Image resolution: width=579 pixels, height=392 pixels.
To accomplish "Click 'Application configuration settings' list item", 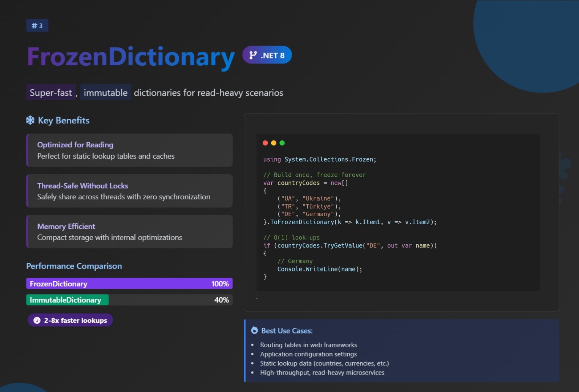I will pyautogui.click(x=308, y=354).
